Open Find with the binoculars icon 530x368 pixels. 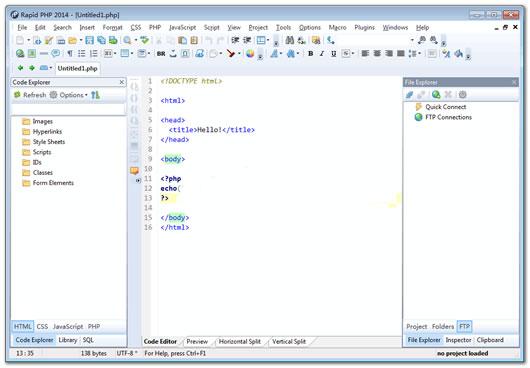tap(289, 41)
